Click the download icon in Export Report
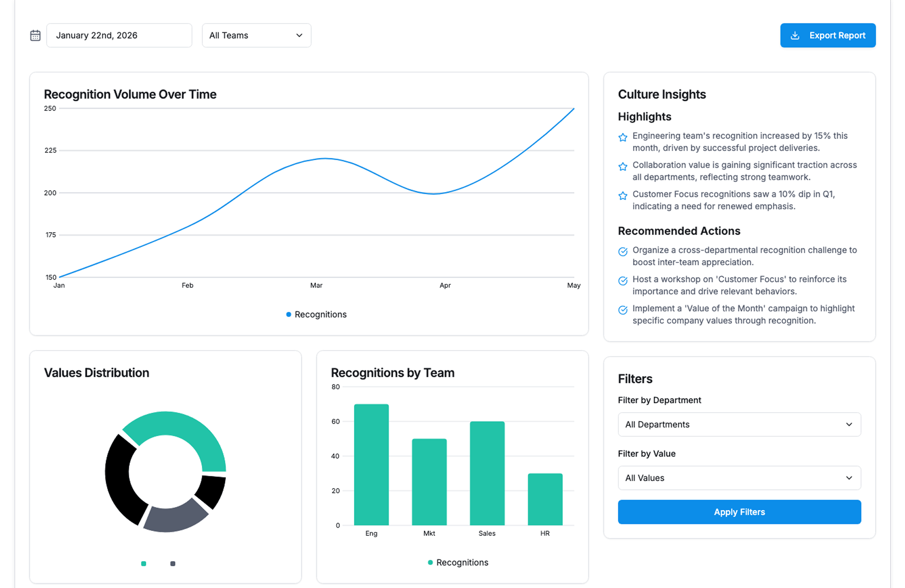Image resolution: width=905 pixels, height=588 pixels. click(795, 35)
